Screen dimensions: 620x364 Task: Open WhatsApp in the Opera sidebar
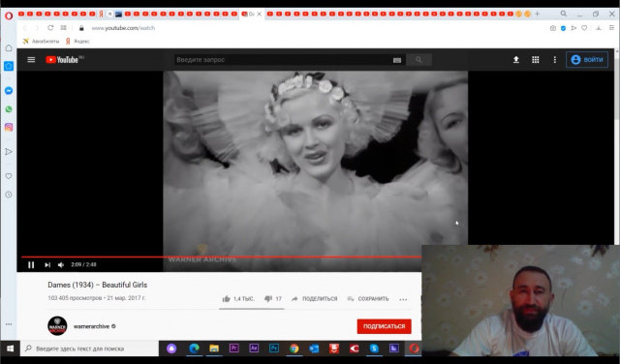tap(9, 109)
